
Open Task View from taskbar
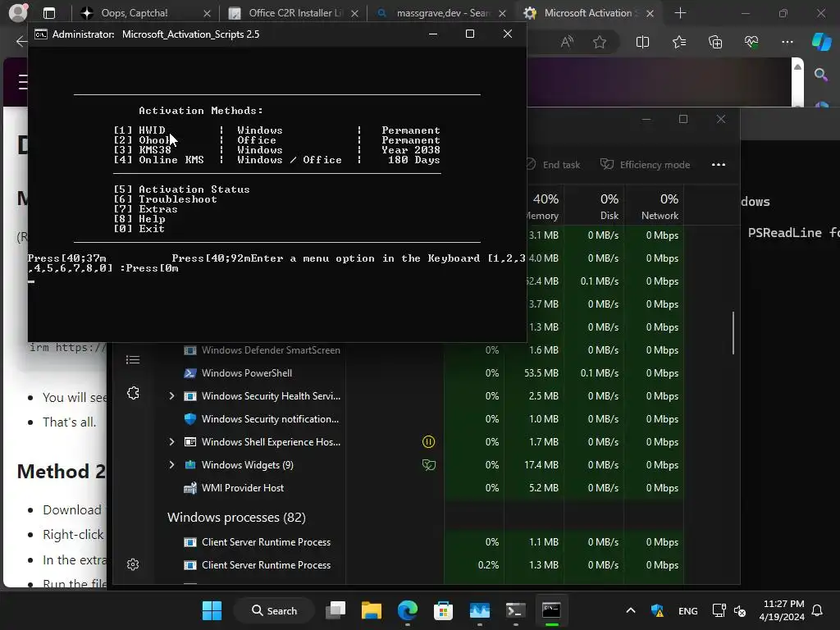(x=336, y=610)
